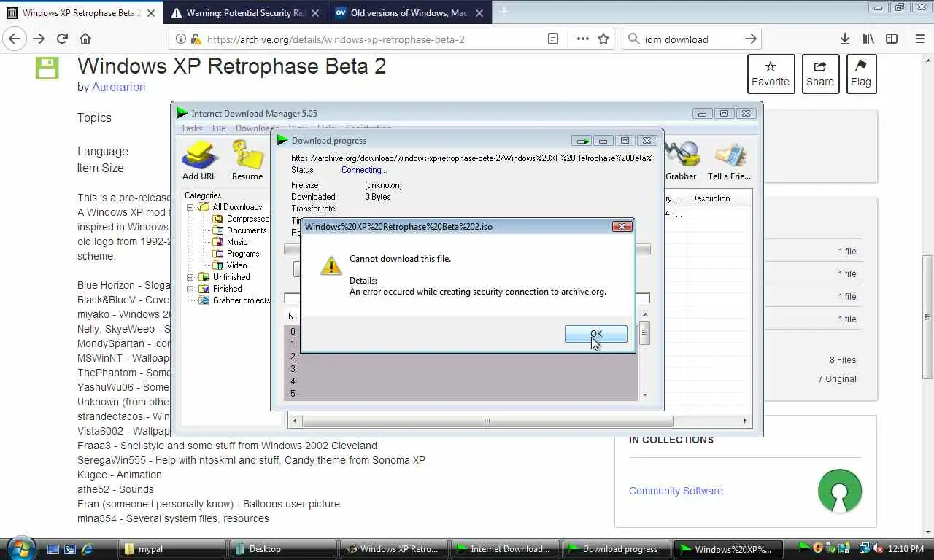Expand the Unfinished category node
This screenshot has width=934, height=560.
click(x=190, y=277)
